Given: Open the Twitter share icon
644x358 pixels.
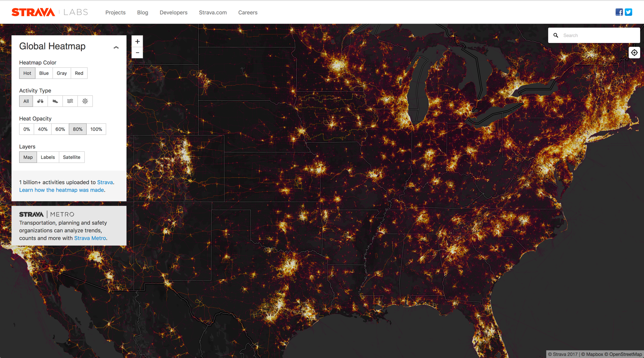Looking at the screenshot, I should [x=629, y=12].
